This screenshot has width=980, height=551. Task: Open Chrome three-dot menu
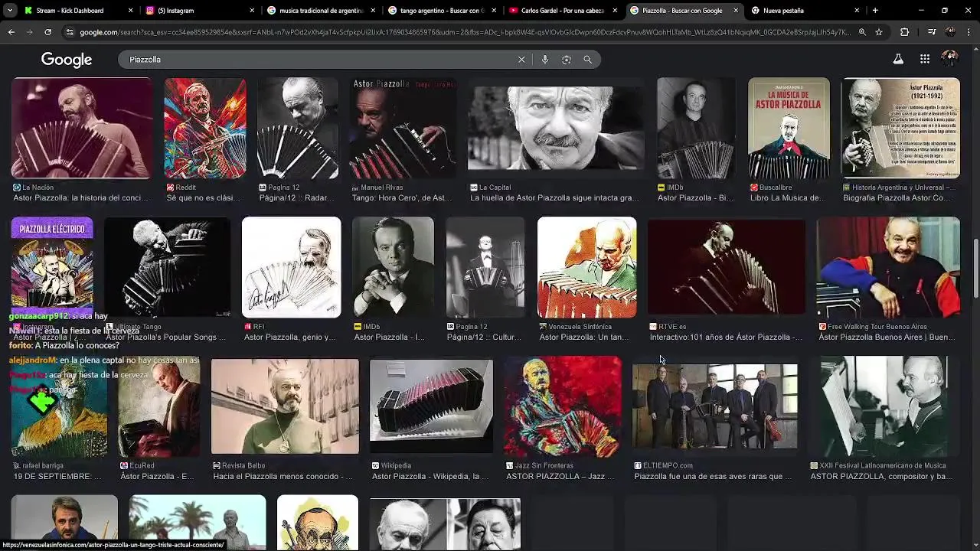[969, 32]
